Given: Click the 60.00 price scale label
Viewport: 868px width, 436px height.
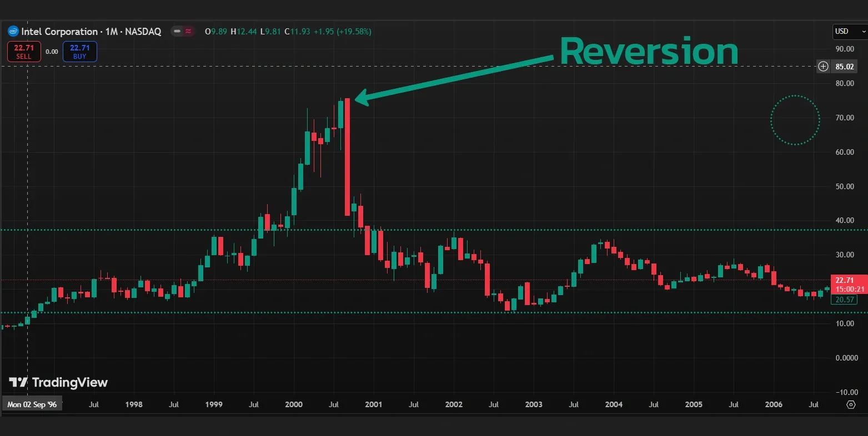Looking at the screenshot, I should (x=845, y=152).
